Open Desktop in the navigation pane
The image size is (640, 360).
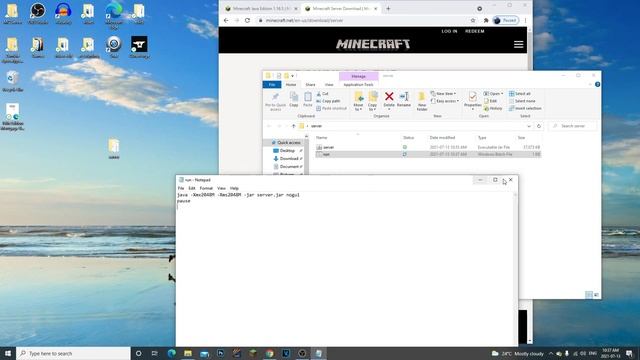(x=287, y=151)
